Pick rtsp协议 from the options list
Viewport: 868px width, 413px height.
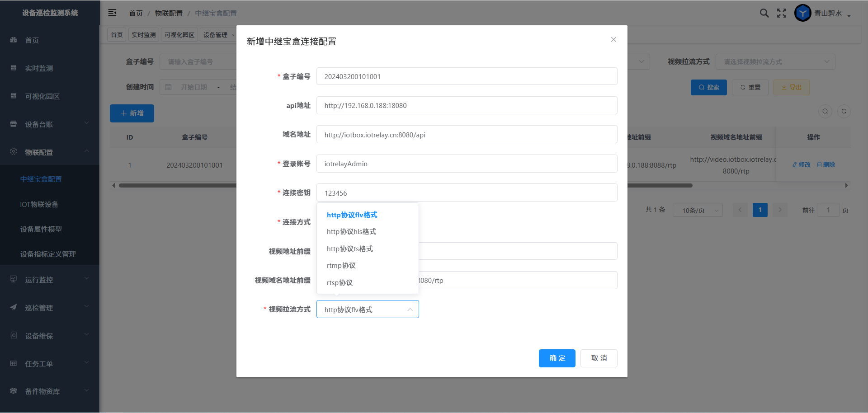pos(340,283)
